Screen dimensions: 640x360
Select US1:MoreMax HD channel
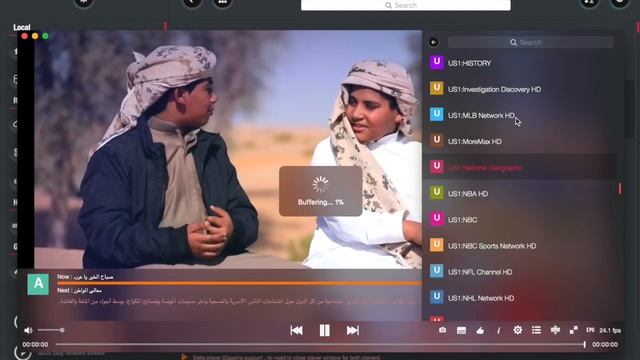[519, 142]
